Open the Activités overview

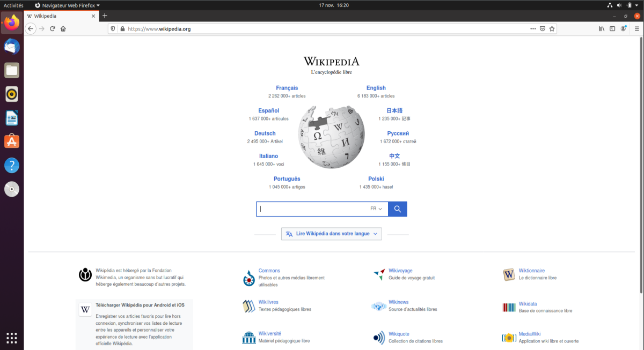click(x=13, y=5)
